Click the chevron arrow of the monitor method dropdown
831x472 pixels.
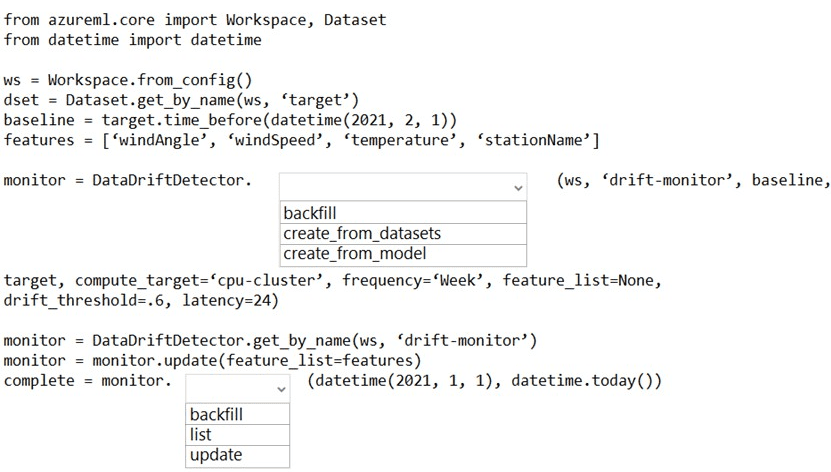point(281,388)
